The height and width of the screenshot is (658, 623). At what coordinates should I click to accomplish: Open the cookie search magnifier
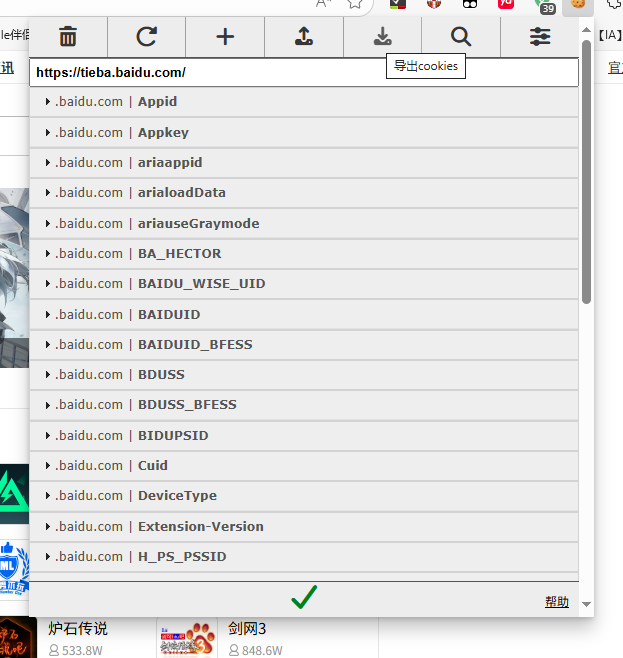(x=461, y=37)
